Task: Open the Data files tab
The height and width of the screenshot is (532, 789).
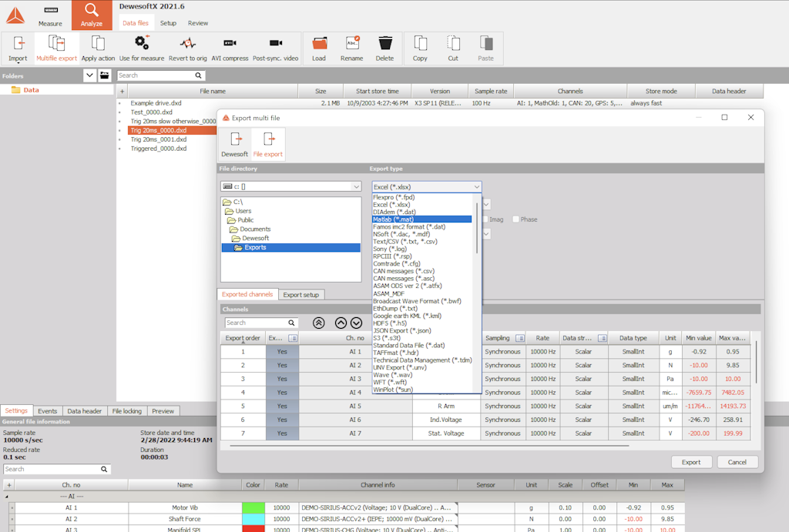Action: (136, 23)
